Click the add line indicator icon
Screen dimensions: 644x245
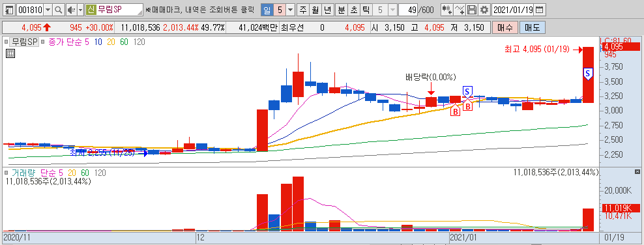point(460,10)
